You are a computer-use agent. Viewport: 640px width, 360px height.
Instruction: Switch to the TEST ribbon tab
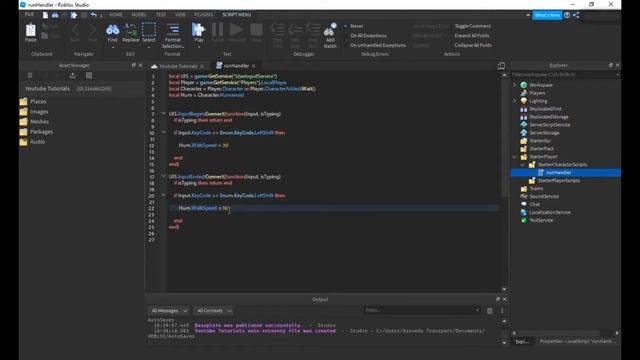161,15
